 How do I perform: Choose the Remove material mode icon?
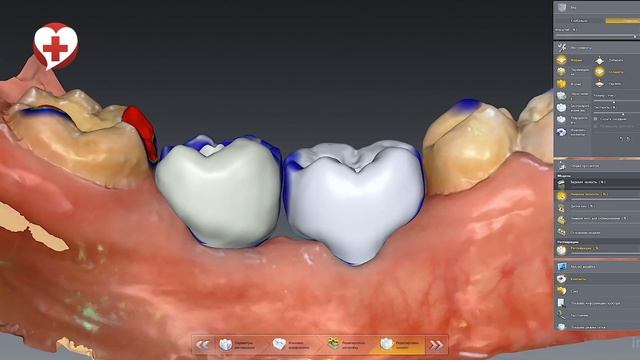599,84
